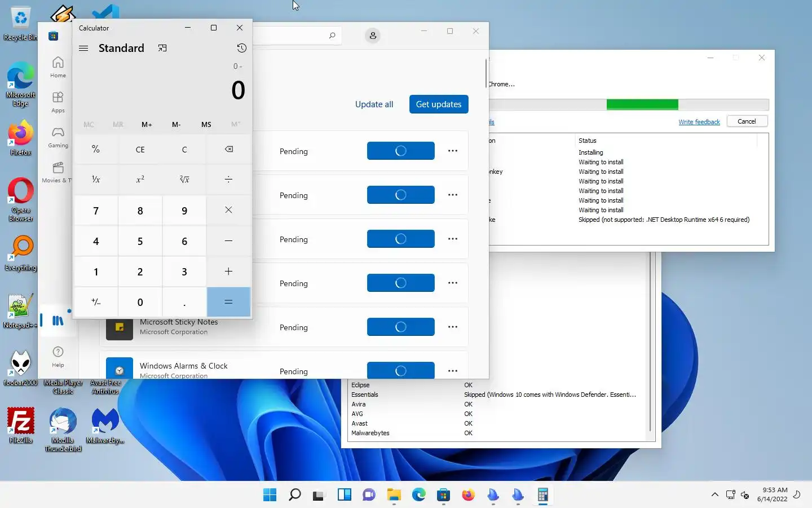Image resolution: width=812 pixels, height=508 pixels.
Task: Click the M- memory subtract button
Action: (x=176, y=124)
